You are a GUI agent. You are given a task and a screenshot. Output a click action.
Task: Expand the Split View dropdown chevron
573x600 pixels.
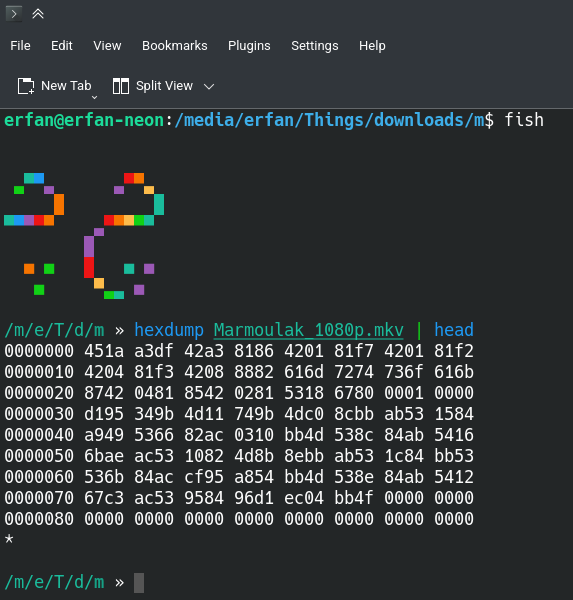pyautogui.click(x=209, y=86)
